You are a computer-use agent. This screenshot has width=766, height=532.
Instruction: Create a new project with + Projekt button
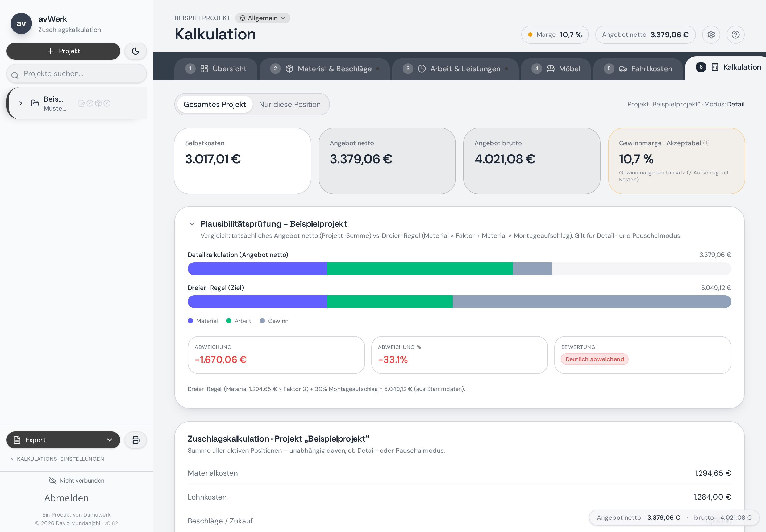[63, 51]
